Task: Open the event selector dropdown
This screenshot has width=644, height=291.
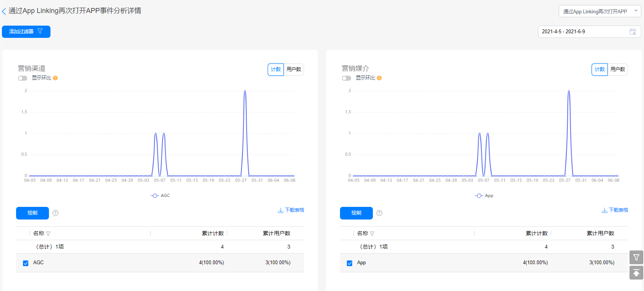Action: tap(600, 11)
